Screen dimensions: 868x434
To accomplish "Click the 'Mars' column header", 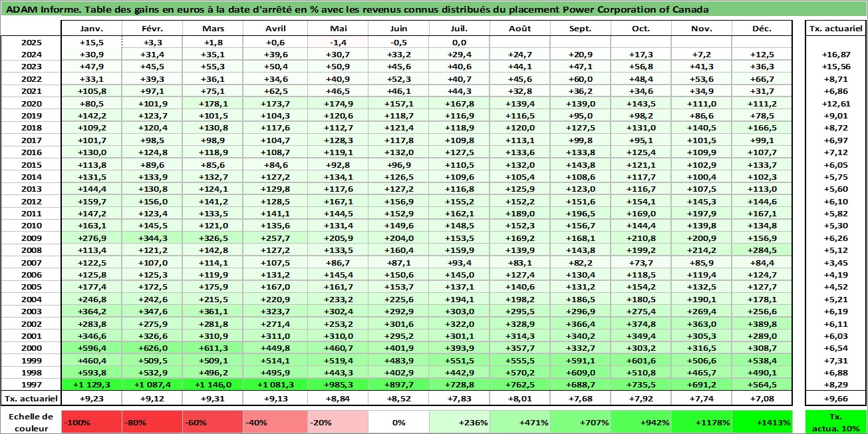I will click(x=213, y=29).
